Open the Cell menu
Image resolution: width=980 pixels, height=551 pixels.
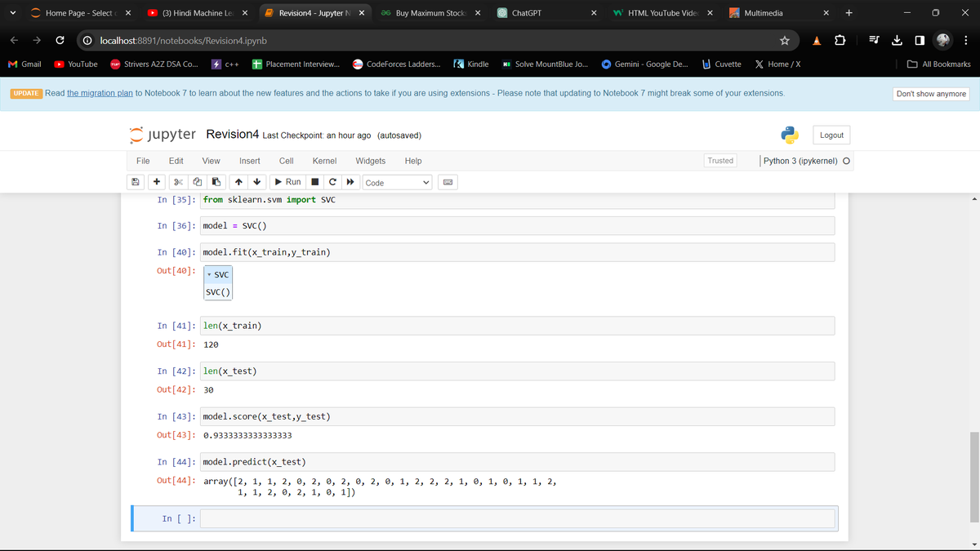287,161
